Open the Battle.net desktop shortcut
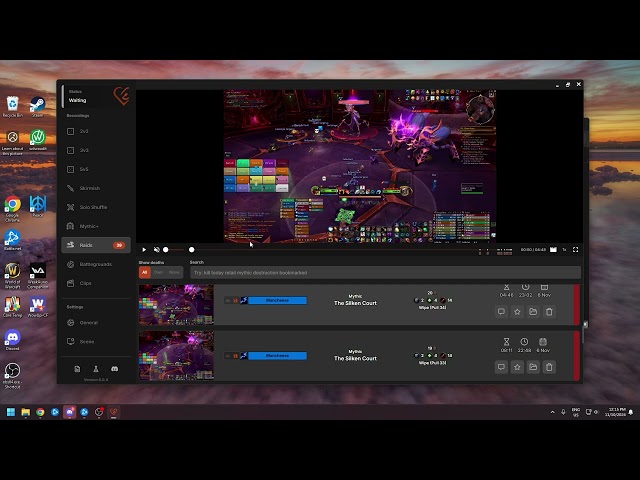Screen dimensions: 640x480 pyautogui.click(x=13, y=240)
